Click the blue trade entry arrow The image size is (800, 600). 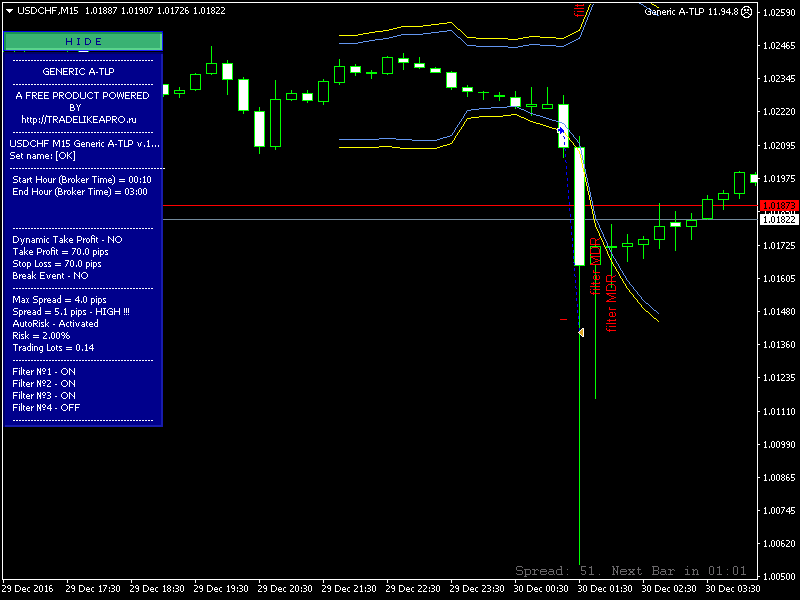pyautogui.click(x=561, y=131)
